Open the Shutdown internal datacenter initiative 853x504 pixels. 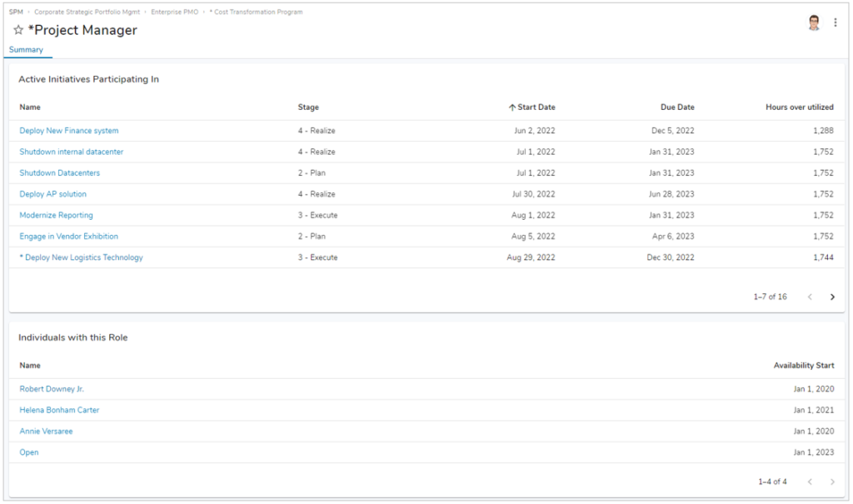[70, 152]
